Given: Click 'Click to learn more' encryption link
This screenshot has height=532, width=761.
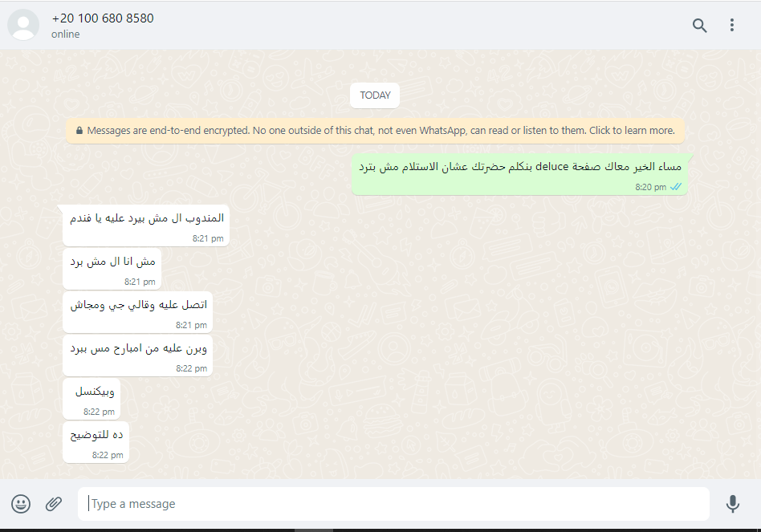Looking at the screenshot, I should click(x=632, y=131).
